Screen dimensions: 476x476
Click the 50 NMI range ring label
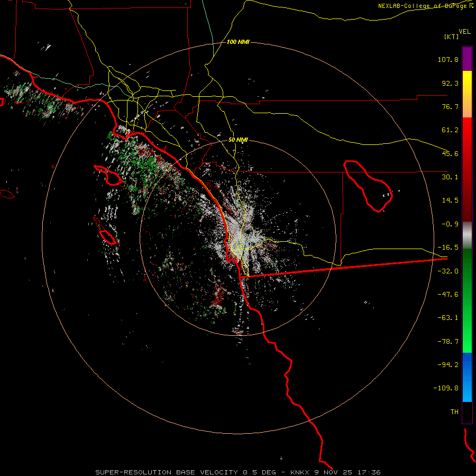coord(239,140)
